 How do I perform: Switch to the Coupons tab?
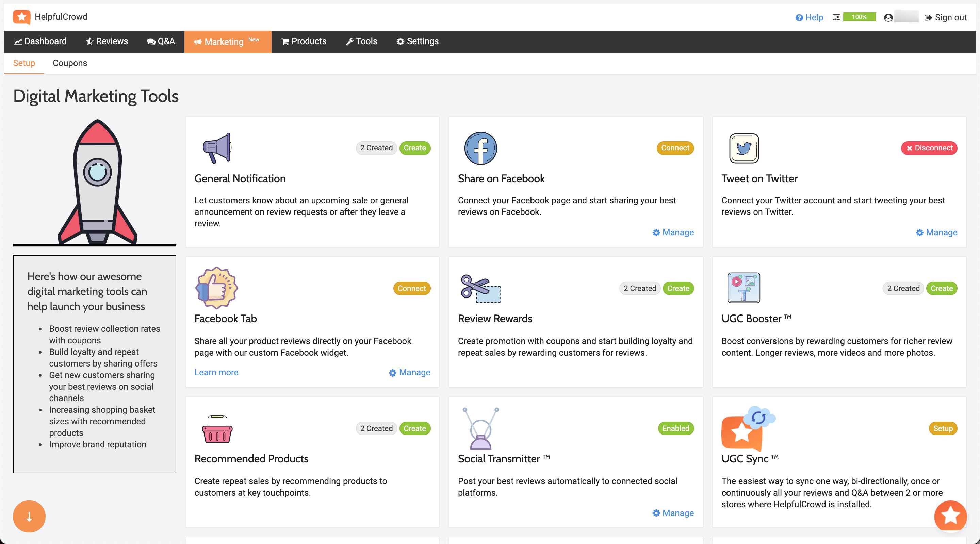[x=70, y=63]
